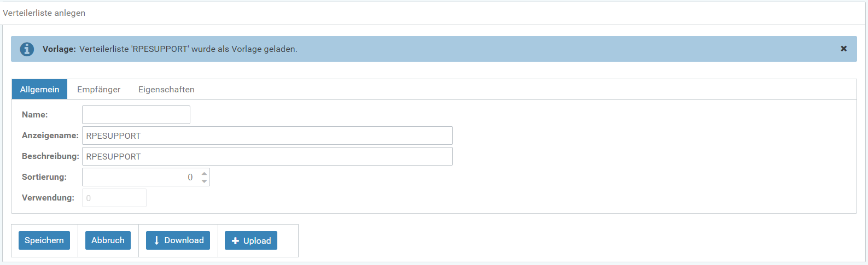Decrease Sortierung with the down arrow
The image size is (868, 265).
coord(204,181)
